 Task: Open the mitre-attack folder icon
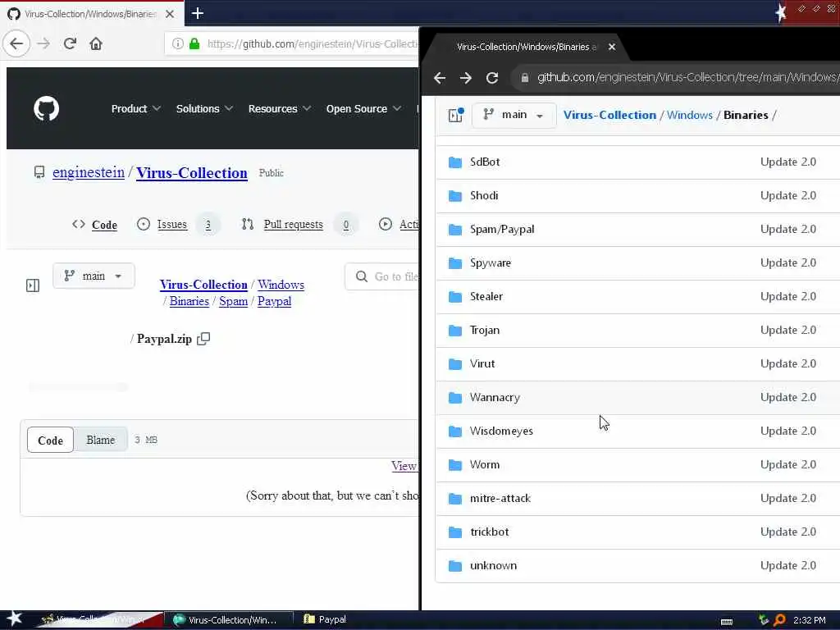click(x=455, y=500)
